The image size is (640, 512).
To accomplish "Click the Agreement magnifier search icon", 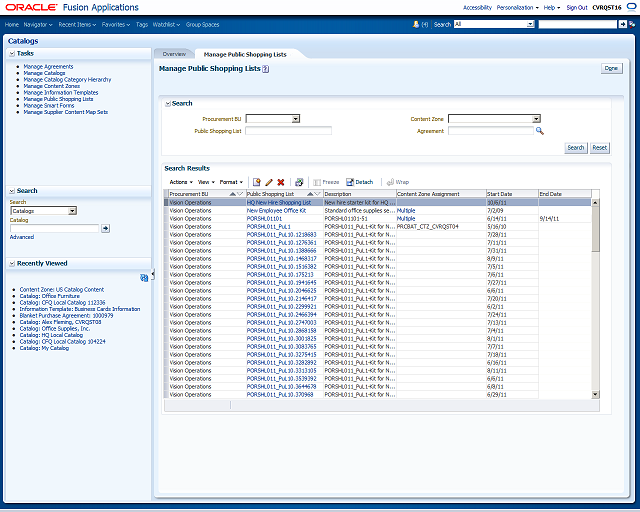I will tap(540, 131).
